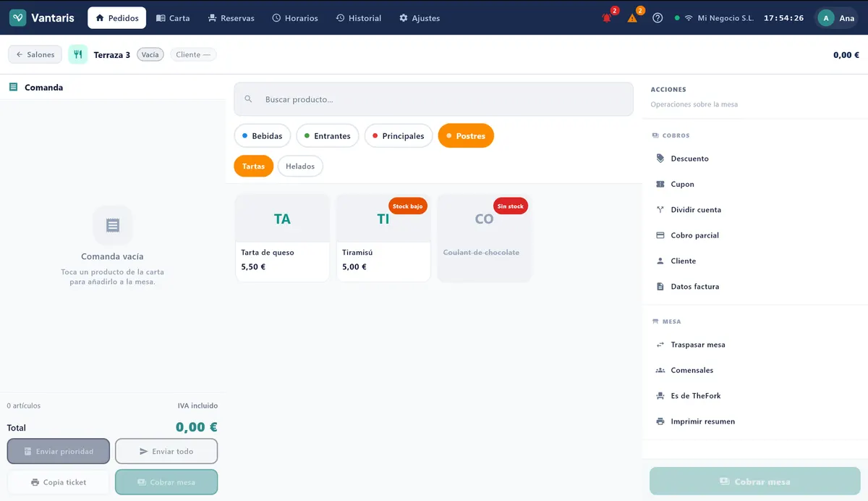Select Cobro parcial card action

point(755,235)
